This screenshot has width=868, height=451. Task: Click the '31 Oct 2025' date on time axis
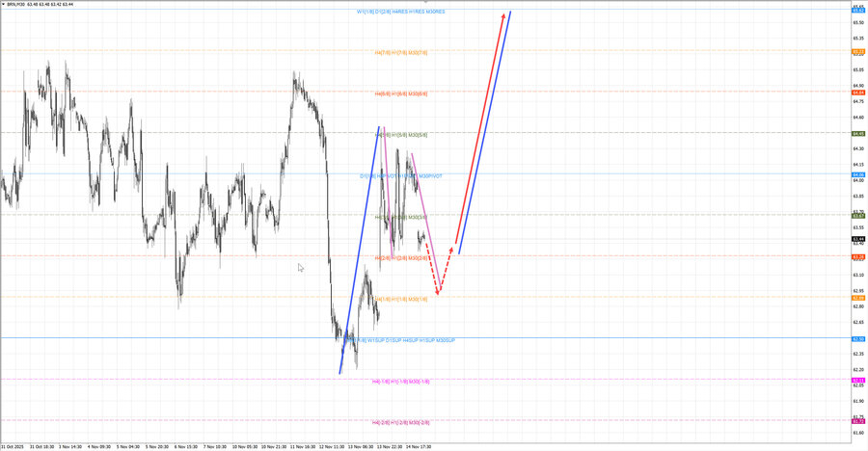coord(13,446)
